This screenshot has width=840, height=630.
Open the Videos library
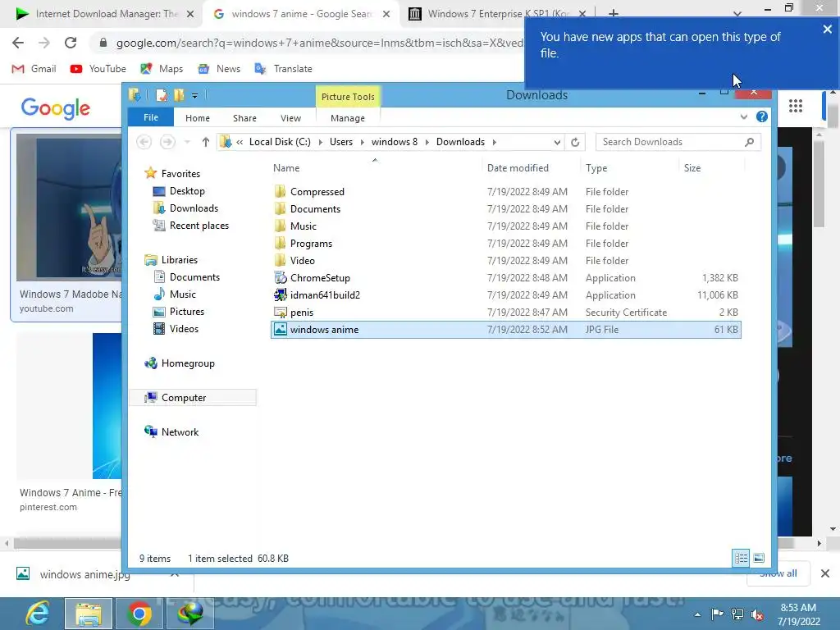(x=184, y=328)
